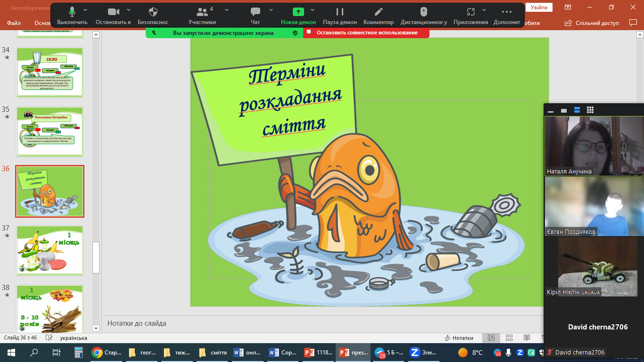Stop sharing via Остановить совместное использование

pyautogui.click(x=366, y=33)
